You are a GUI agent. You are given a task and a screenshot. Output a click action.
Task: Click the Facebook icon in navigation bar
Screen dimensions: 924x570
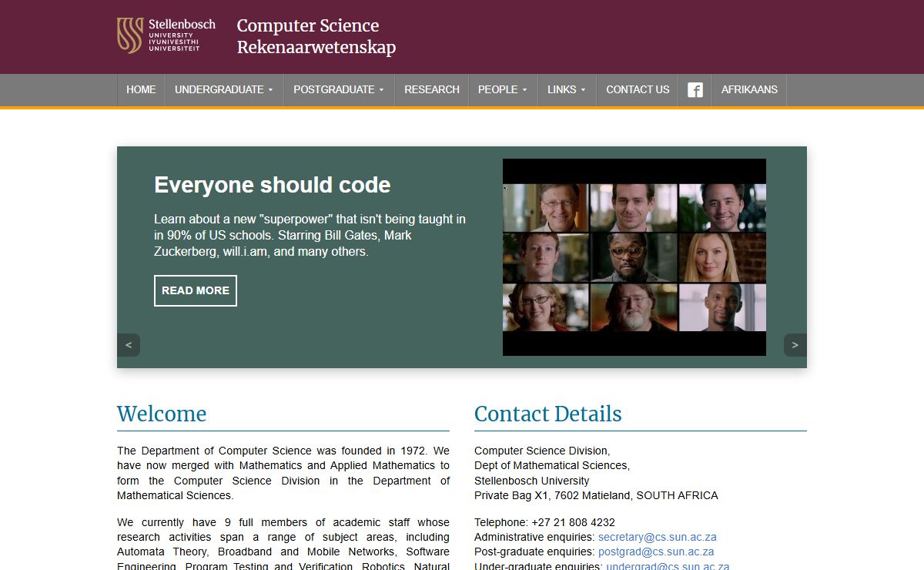point(695,90)
